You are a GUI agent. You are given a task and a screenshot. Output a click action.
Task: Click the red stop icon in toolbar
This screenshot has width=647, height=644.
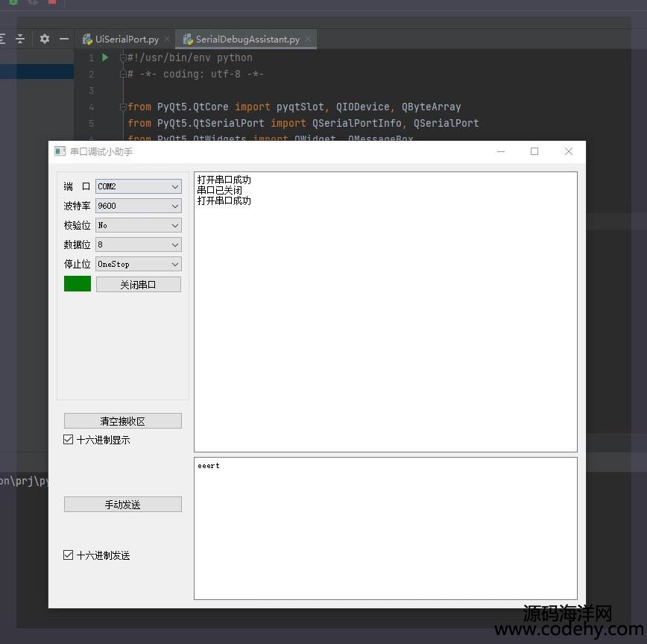click(52, 2)
